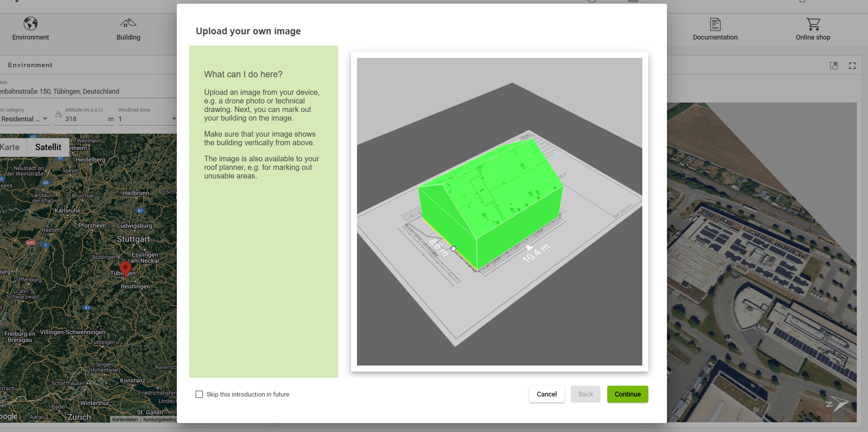Click the Cancel button
Image resolution: width=868 pixels, height=432 pixels.
[546, 394]
